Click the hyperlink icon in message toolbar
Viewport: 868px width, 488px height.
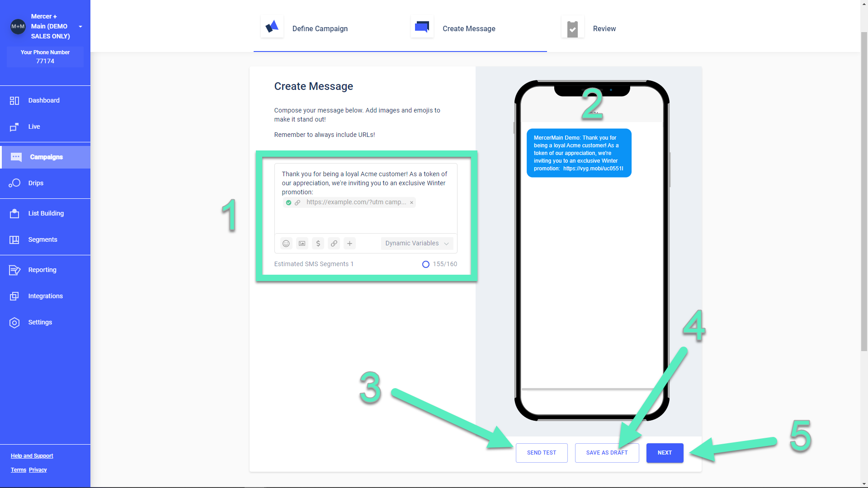coord(334,243)
